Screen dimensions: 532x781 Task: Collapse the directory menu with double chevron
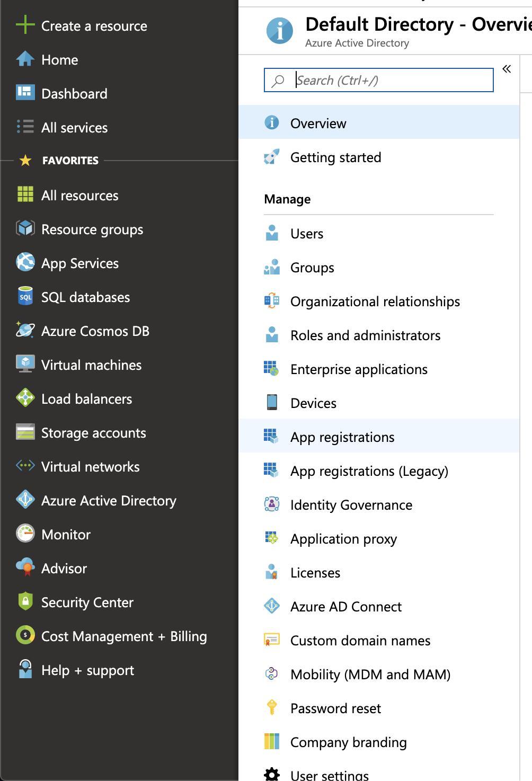tap(507, 69)
